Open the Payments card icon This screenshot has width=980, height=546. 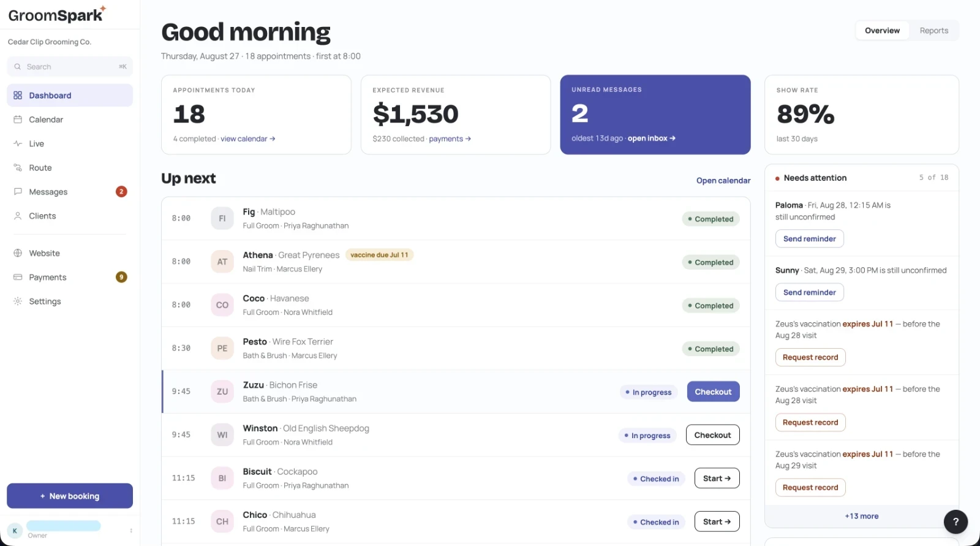point(18,277)
